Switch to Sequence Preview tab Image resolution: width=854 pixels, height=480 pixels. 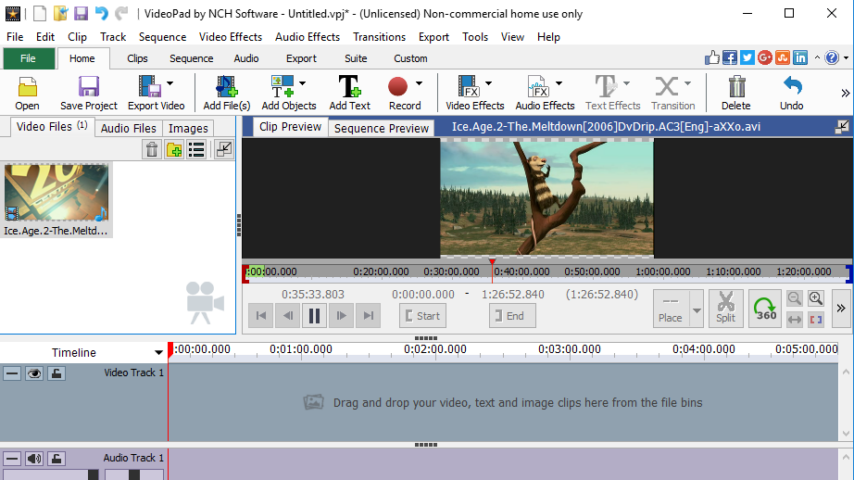coord(381,128)
